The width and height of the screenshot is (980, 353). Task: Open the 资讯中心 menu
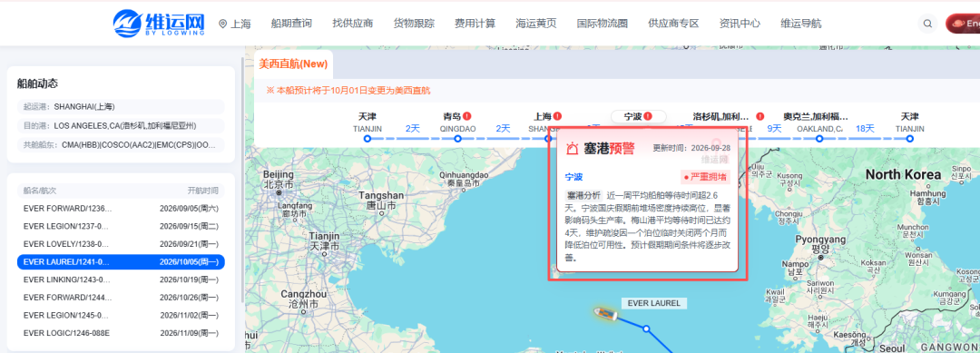(x=740, y=24)
